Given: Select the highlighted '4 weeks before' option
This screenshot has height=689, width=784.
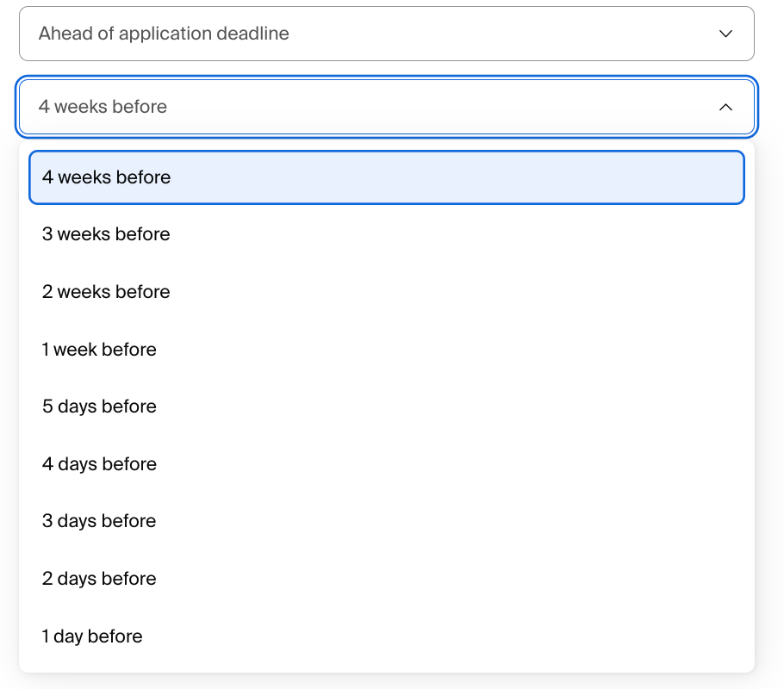Looking at the screenshot, I should coord(387,177).
